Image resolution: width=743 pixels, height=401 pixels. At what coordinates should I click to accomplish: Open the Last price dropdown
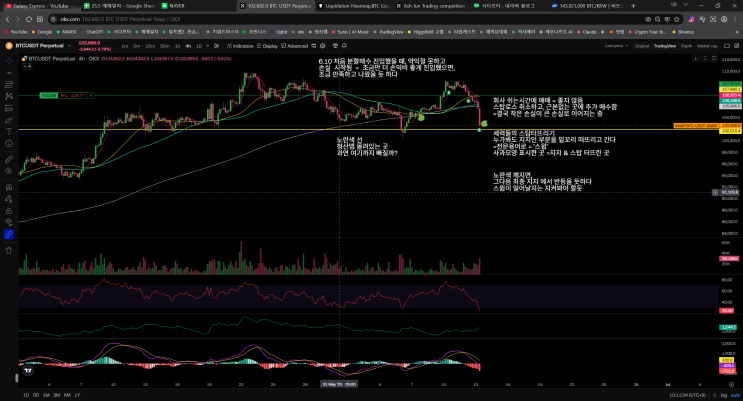[616, 46]
